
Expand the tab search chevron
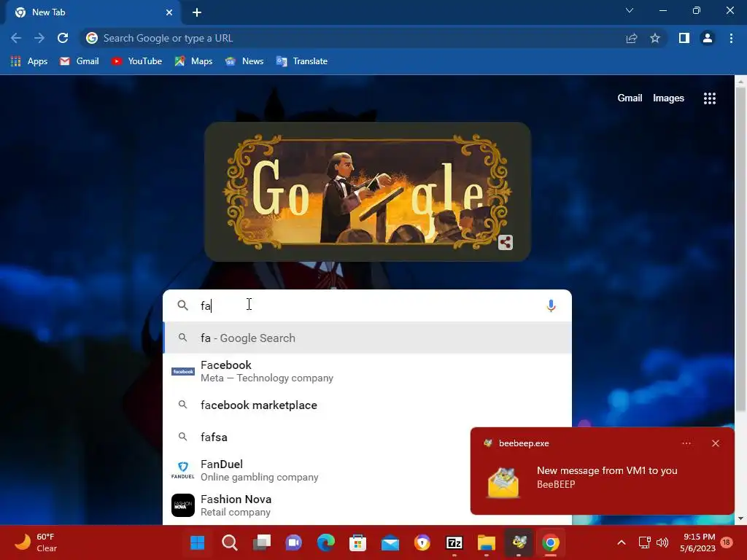(630, 10)
